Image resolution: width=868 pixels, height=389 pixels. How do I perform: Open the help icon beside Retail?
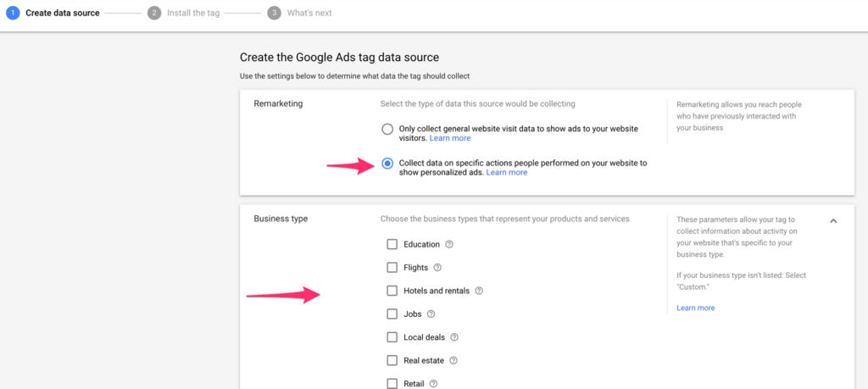tap(433, 383)
